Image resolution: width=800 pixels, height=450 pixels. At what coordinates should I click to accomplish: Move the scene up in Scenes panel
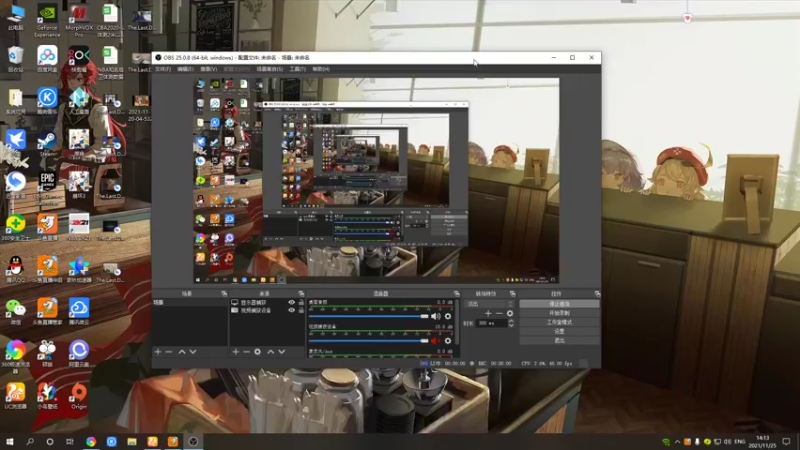pyautogui.click(x=182, y=352)
